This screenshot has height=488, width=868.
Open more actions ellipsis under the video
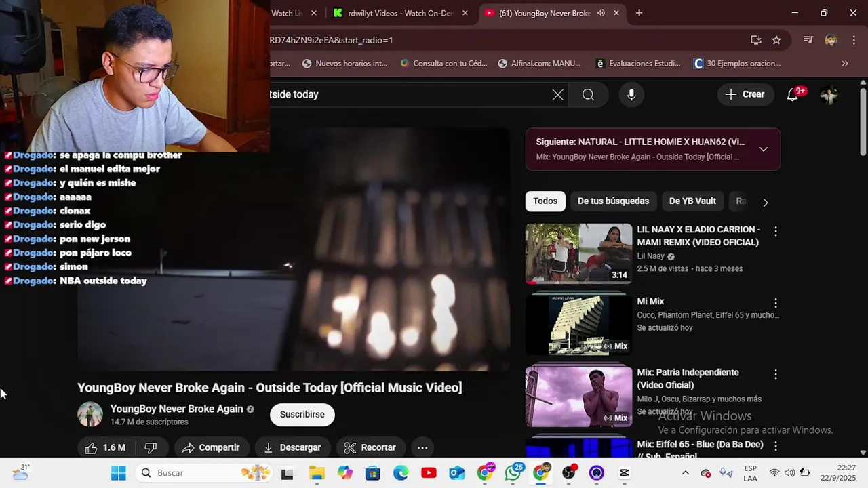pyautogui.click(x=422, y=447)
